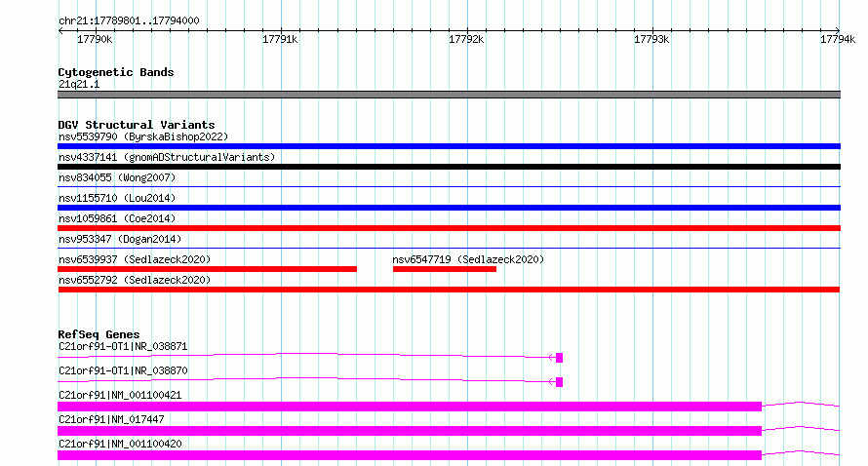Select the red bar for nsv1059861
This screenshot has width=868, height=466.
(x=449, y=228)
